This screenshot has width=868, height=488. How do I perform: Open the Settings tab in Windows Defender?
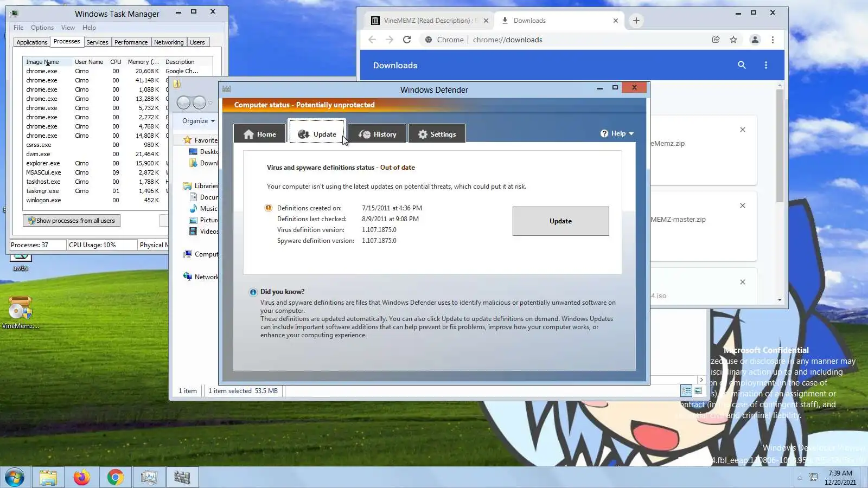click(x=437, y=134)
